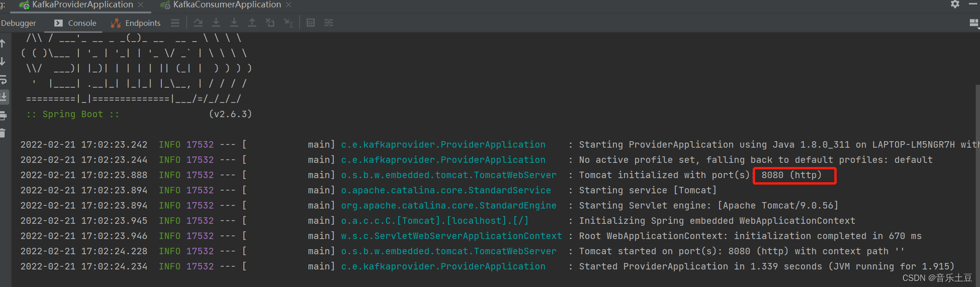This screenshot has height=287, width=980.
Task: Click the Drop Frame icon
Action: (270, 23)
